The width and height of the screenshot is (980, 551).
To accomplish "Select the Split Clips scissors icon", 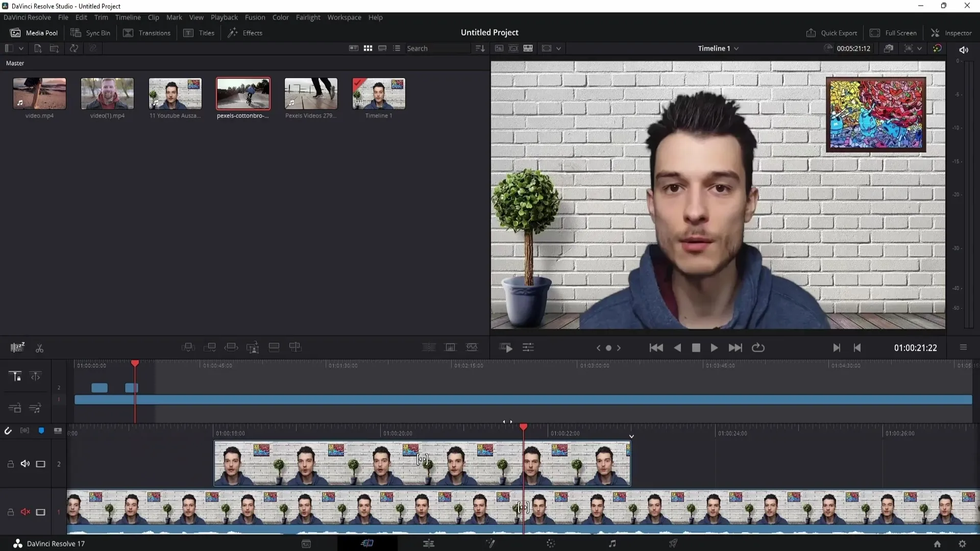I will coord(39,348).
